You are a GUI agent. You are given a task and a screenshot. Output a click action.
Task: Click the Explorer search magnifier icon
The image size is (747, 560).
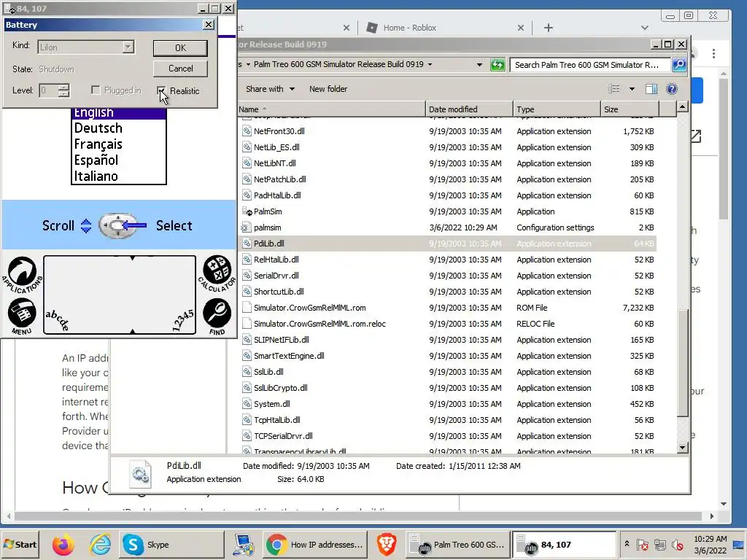[679, 65]
